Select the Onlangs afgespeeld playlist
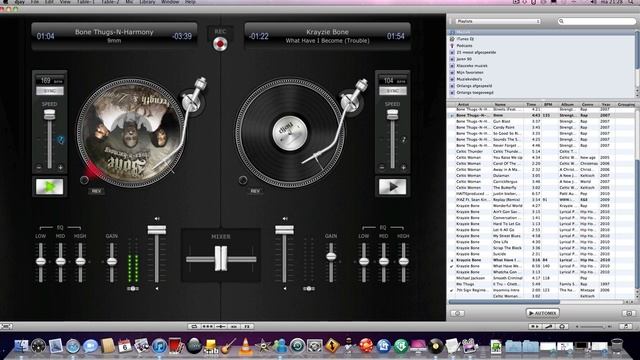The width and height of the screenshot is (640, 360). (474, 86)
